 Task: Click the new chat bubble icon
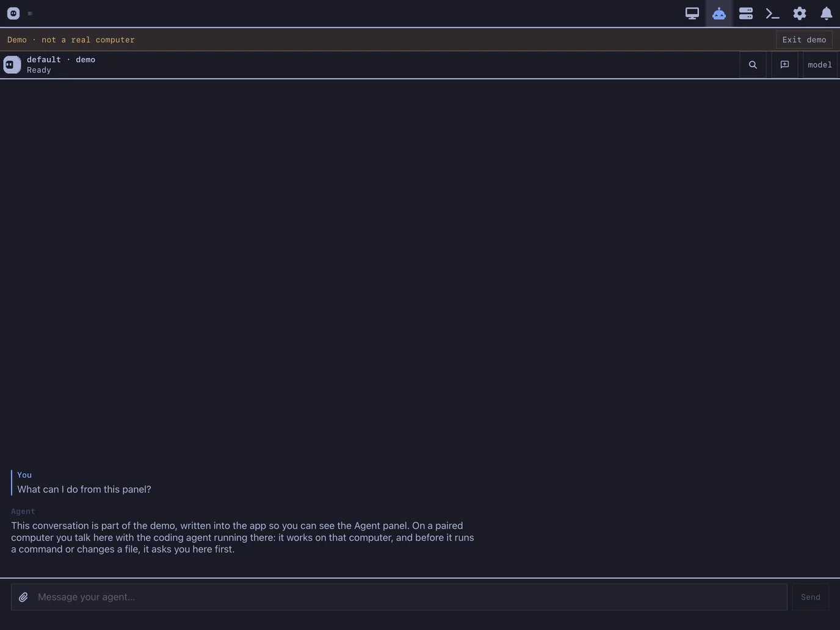click(x=784, y=65)
